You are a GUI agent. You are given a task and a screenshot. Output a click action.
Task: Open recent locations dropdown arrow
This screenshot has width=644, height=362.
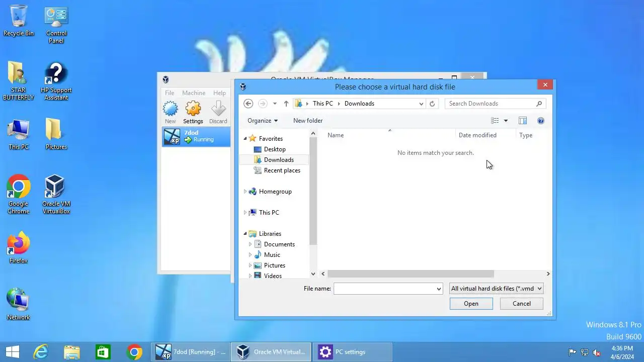coord(275,104)
